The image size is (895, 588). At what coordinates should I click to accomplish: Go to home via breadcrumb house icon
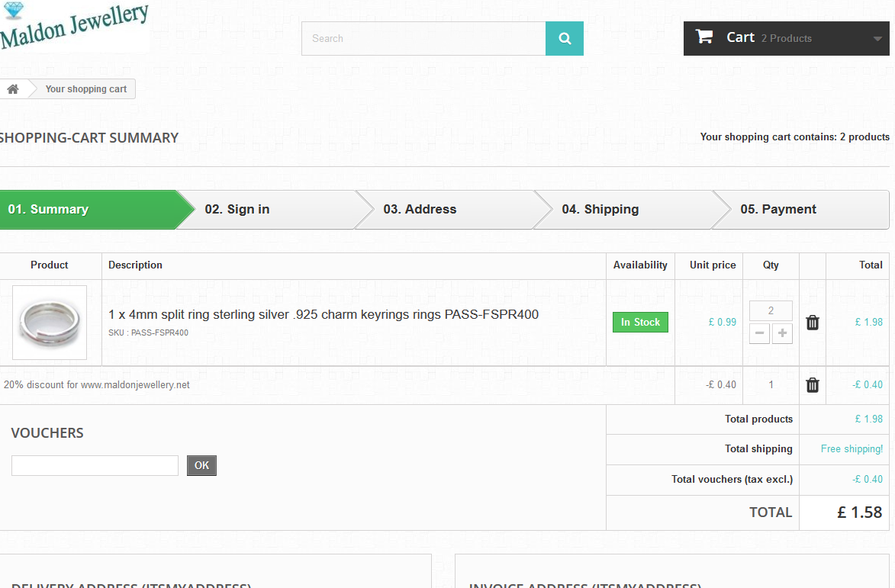click(12, 89)
